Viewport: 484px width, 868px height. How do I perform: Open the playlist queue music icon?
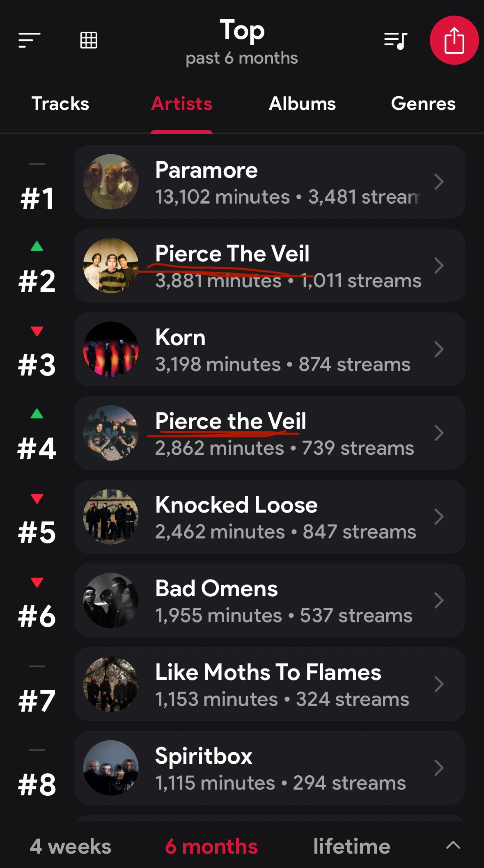pos(395,40)
